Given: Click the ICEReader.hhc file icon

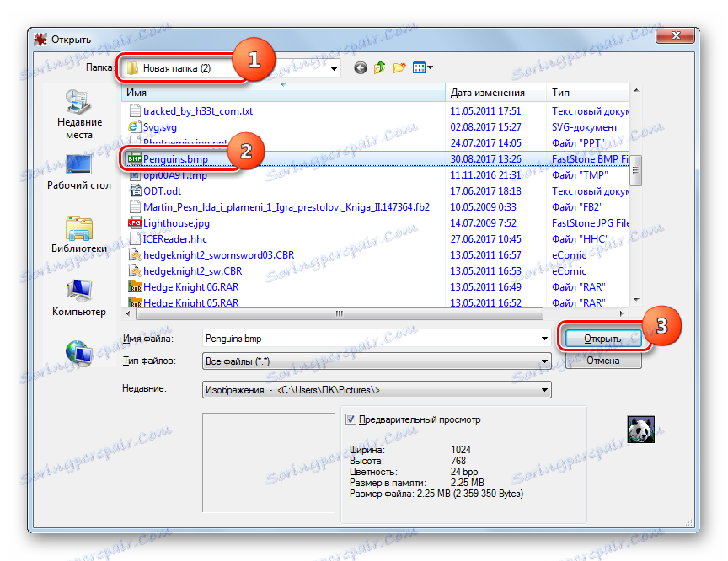Looking at the screenshot, I should pyautogui.click(x=135, y=238).
